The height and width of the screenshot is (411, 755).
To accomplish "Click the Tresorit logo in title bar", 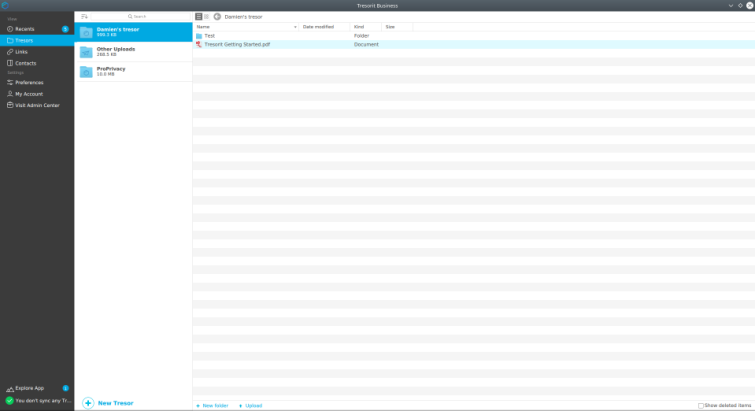I will (5, 5).
